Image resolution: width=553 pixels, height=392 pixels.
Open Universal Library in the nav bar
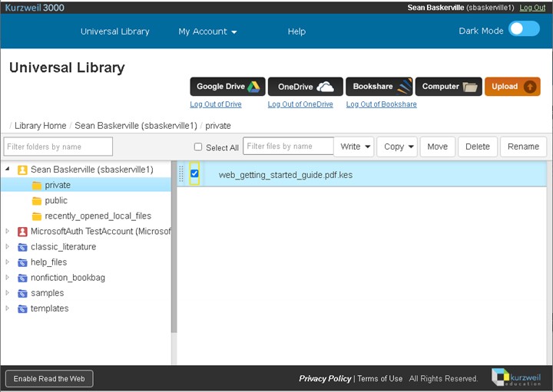[115, 31]
